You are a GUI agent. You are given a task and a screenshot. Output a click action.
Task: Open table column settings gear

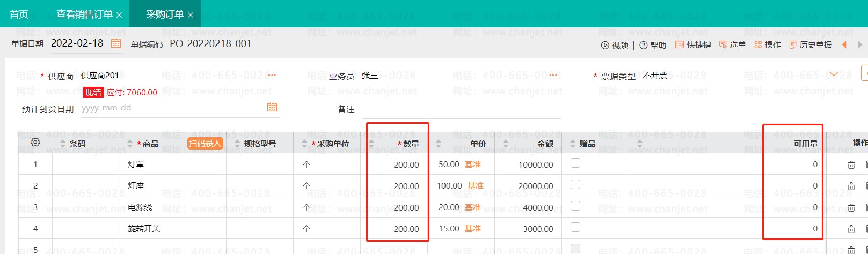(35, 143)
